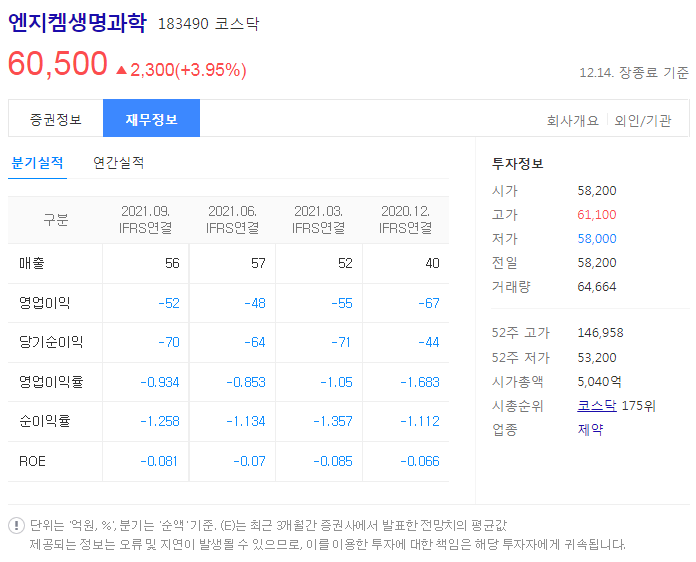
Task: Open the 증권정보 tab
Action: coord(56,119)
